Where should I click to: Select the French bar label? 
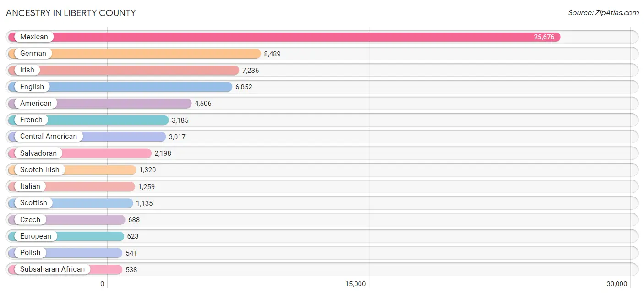coord(31,120)
